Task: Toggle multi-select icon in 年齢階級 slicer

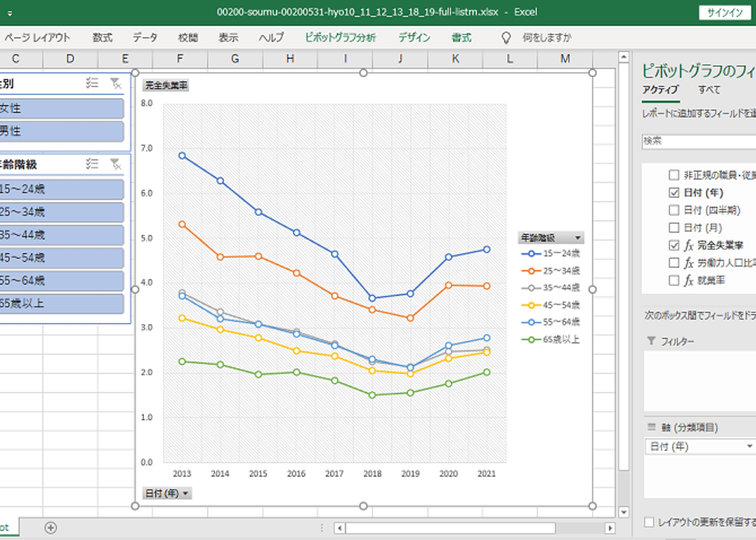Action: click(92, 164)
